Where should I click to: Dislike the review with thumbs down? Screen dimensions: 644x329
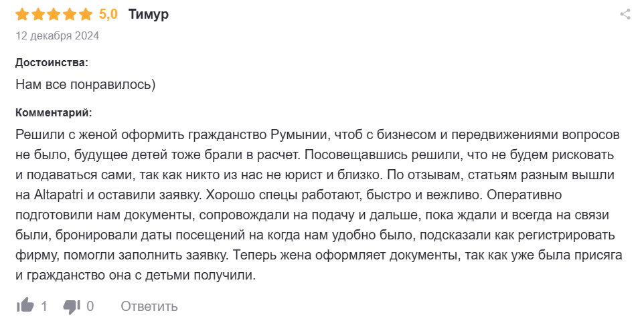point(72,306)
